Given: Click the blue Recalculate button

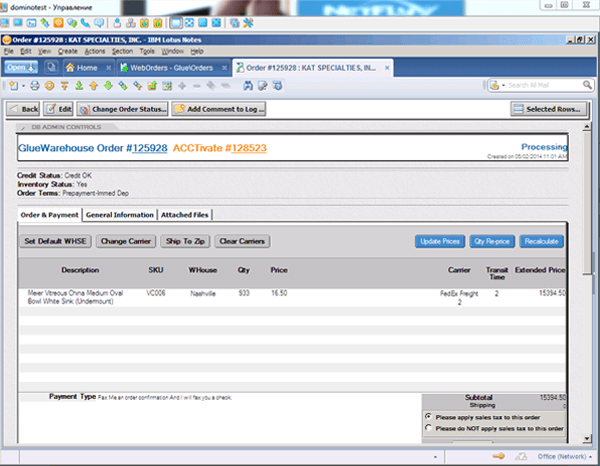Looking at the screenshot, I should [x=541, y=241].
